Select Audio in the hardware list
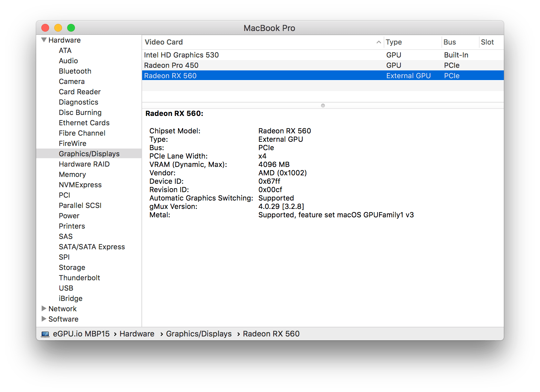This screenshot has width=540, height=392. pos(68,61)
